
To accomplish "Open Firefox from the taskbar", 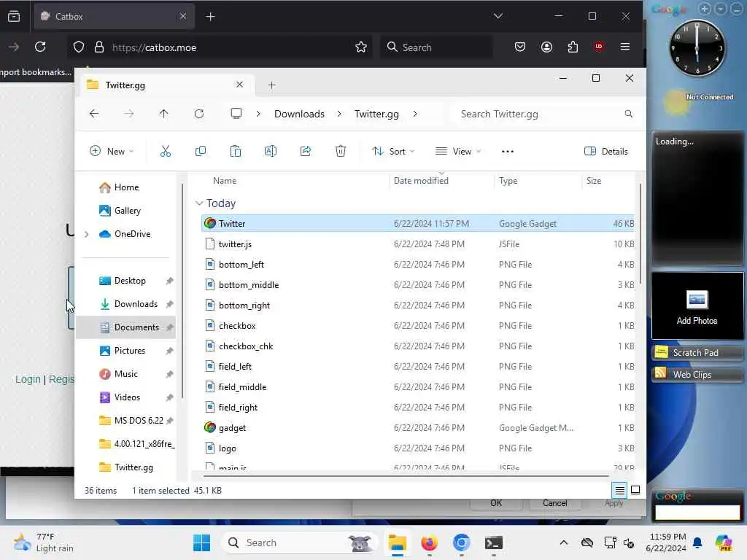I will pyautogui.click(x=429, y=542).
